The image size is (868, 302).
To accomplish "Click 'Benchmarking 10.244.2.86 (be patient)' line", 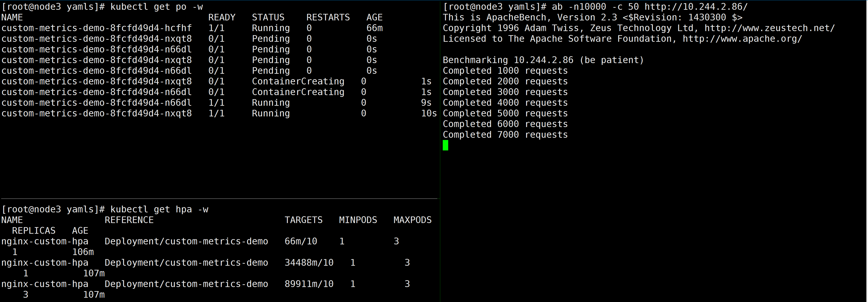I will 544,60.
